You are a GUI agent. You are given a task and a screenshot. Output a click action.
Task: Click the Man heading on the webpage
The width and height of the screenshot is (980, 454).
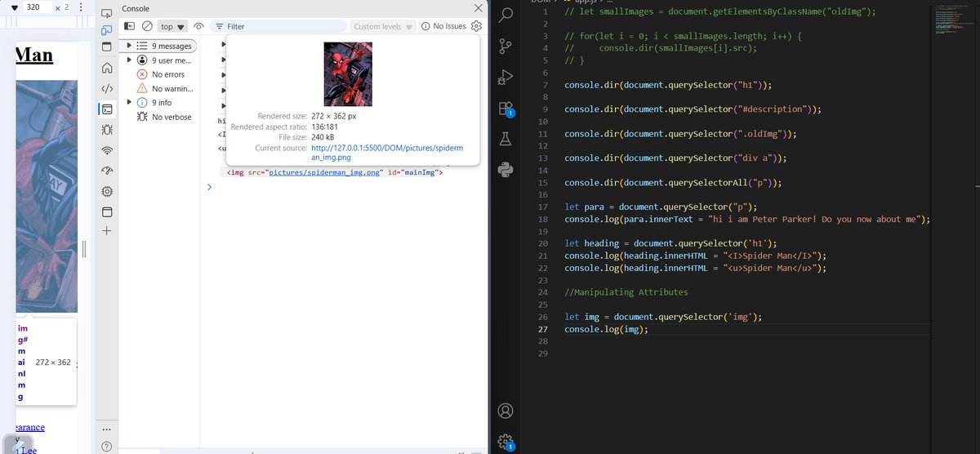(34, 55)
